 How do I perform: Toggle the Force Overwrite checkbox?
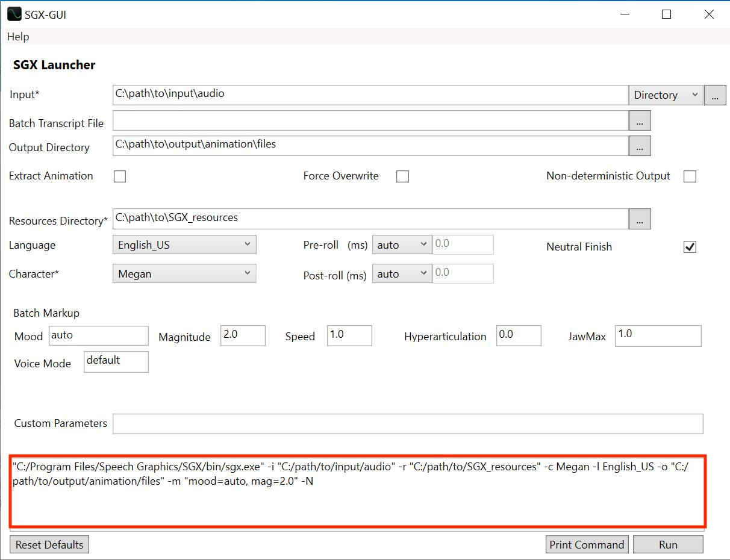coord(402,176)
